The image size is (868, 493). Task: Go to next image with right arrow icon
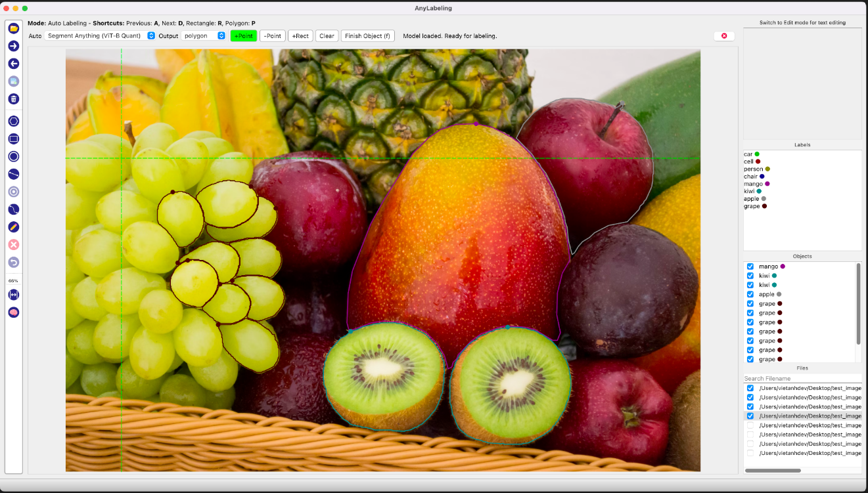13,46
